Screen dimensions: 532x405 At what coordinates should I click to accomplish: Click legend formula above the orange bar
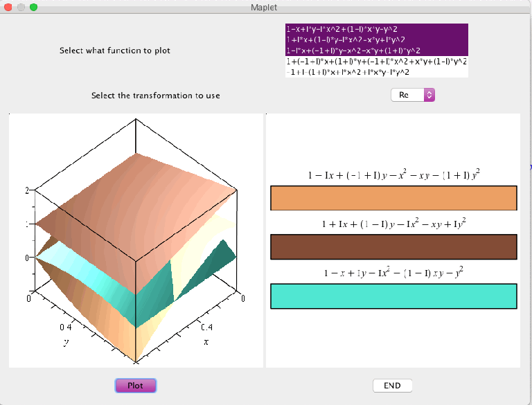point(393,176)
